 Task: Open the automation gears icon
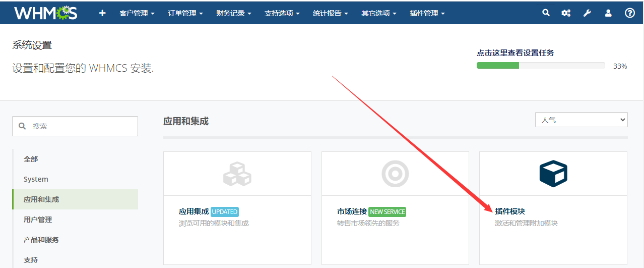566,13
